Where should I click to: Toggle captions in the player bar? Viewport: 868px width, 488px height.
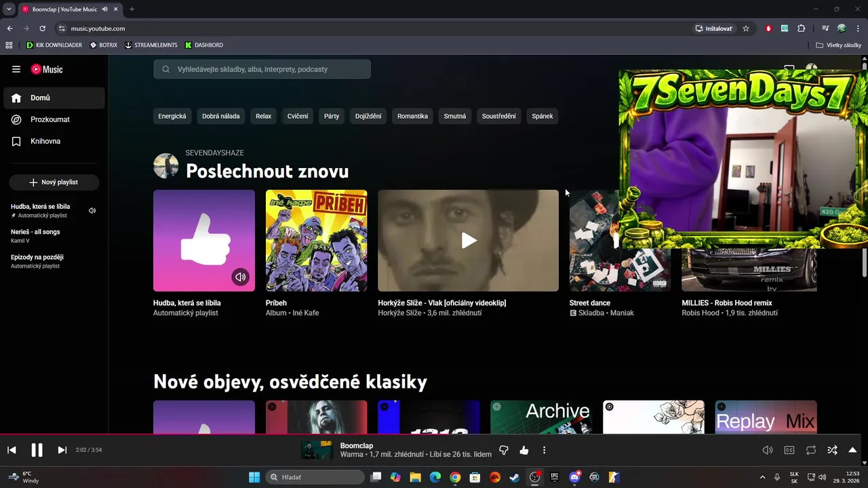pyautogui.click(x=789, y=450)
